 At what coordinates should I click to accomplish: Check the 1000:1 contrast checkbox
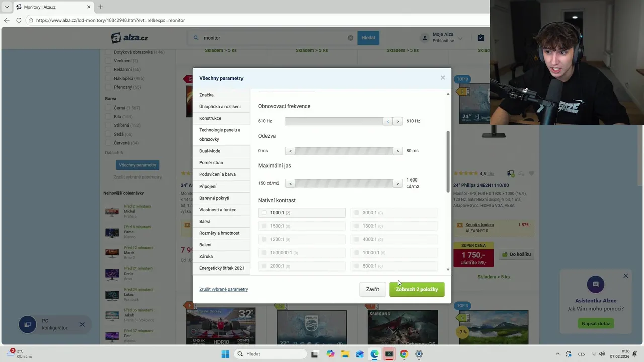(x=264, y=213)
